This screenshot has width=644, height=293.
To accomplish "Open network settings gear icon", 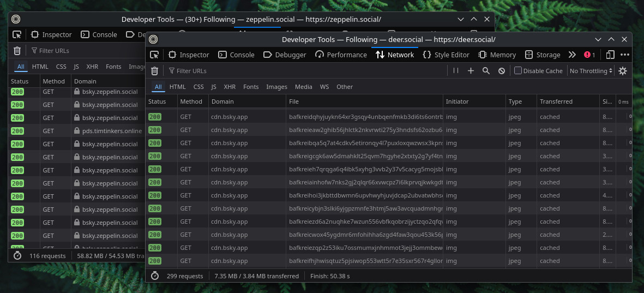I will pyautogui.click(x=623, y=71).
